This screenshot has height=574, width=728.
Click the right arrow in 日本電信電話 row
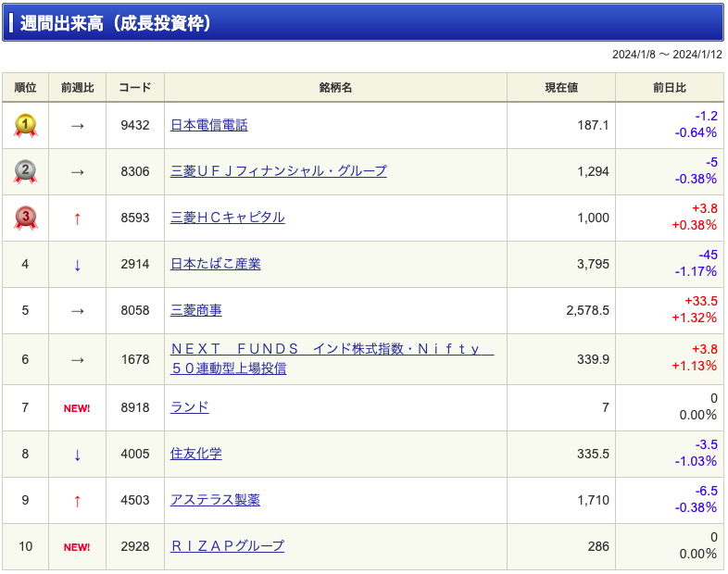point(78,126)
